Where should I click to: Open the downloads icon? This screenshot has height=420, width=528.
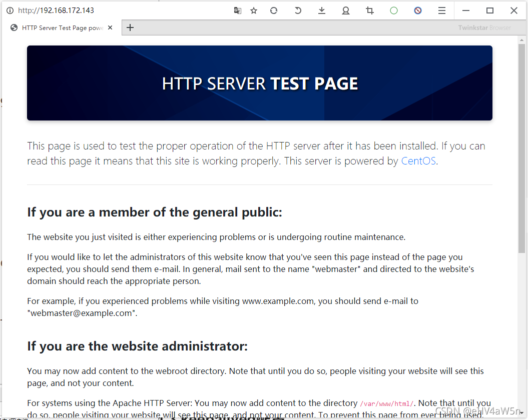[x=322, y=11]
